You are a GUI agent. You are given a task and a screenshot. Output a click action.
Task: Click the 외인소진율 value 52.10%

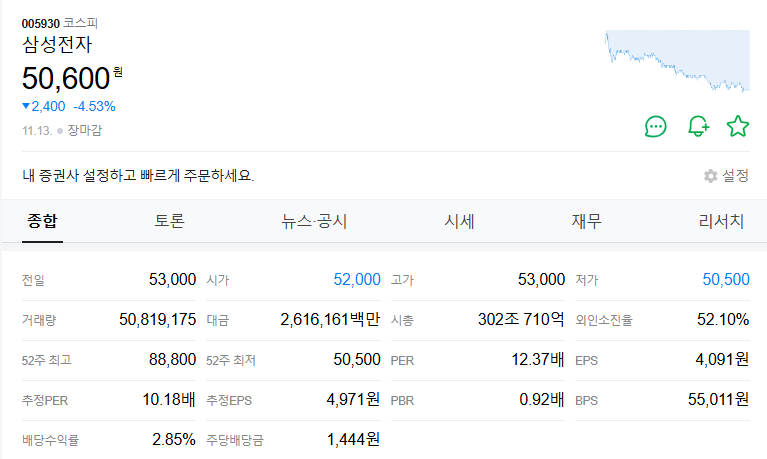(x=723, y=320)
